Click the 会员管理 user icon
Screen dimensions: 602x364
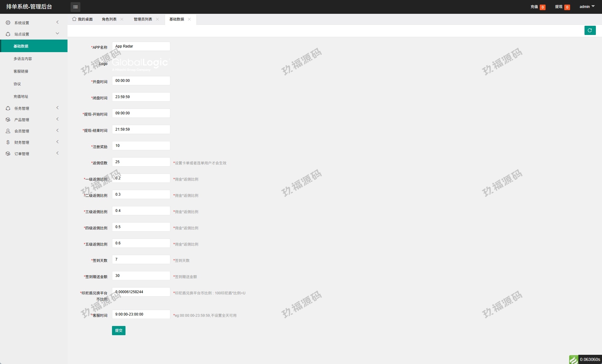point(8,131)
